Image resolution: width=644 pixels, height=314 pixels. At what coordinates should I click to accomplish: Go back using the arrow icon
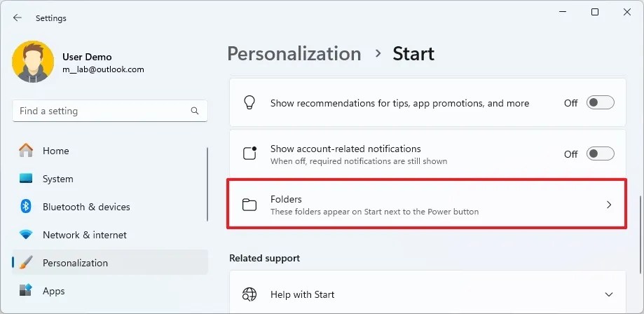17,18
